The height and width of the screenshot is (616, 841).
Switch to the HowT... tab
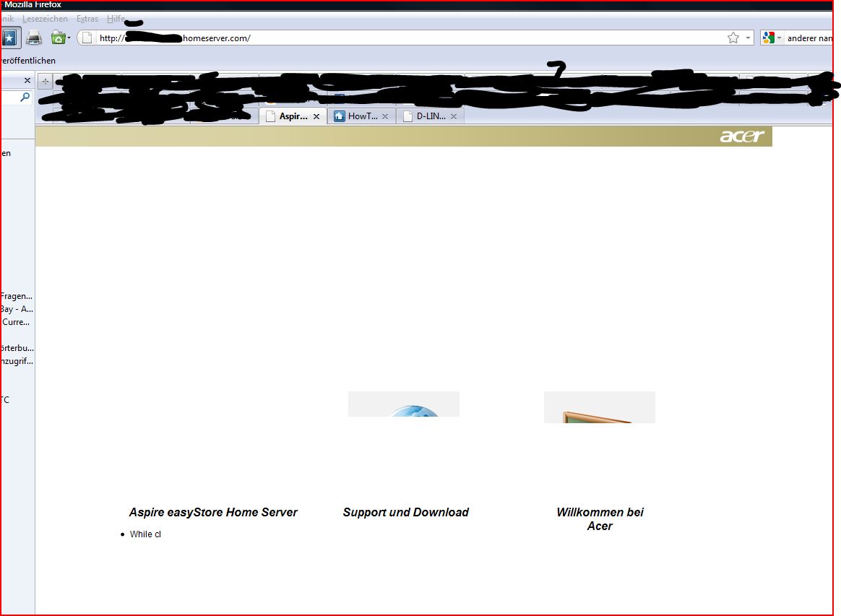click(362, 116)
